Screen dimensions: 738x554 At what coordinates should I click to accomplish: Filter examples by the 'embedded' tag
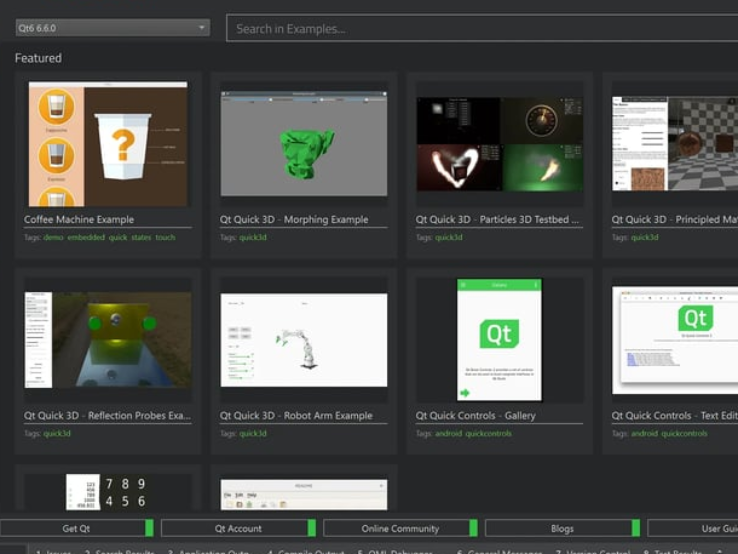tap(86, 237)
